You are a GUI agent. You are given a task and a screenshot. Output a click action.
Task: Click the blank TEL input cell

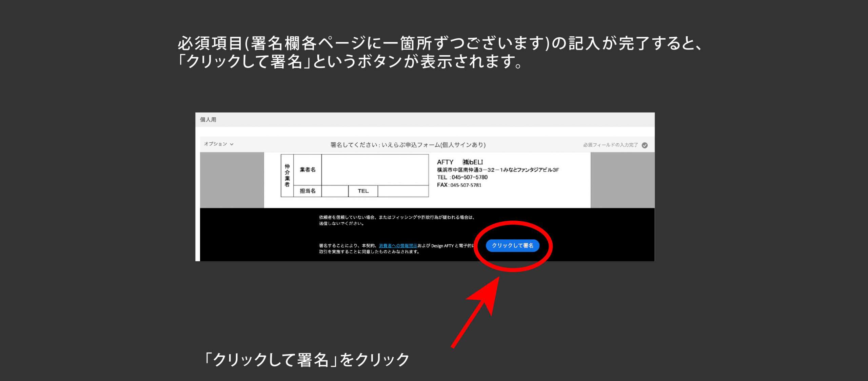(403, 191)
